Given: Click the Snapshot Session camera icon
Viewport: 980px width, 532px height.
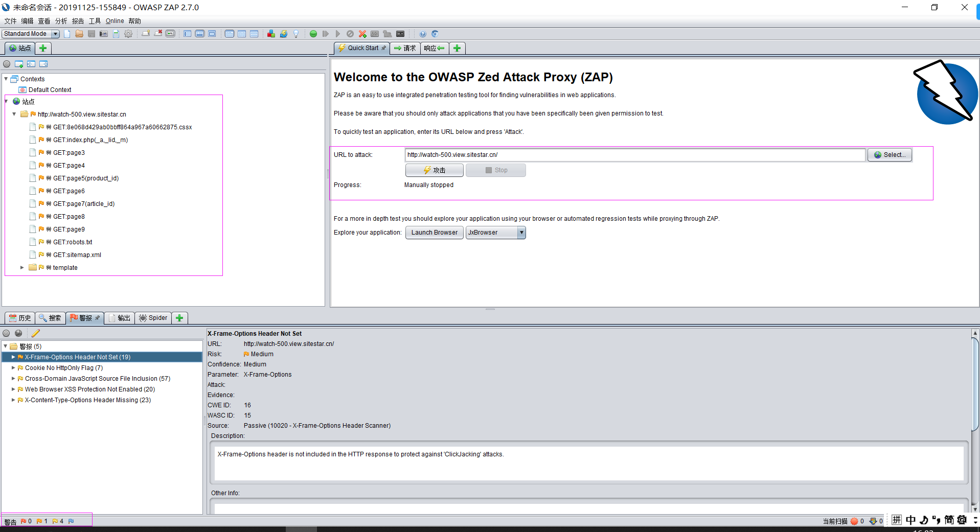Looking at the screenshot, I should tap(104, 34).
